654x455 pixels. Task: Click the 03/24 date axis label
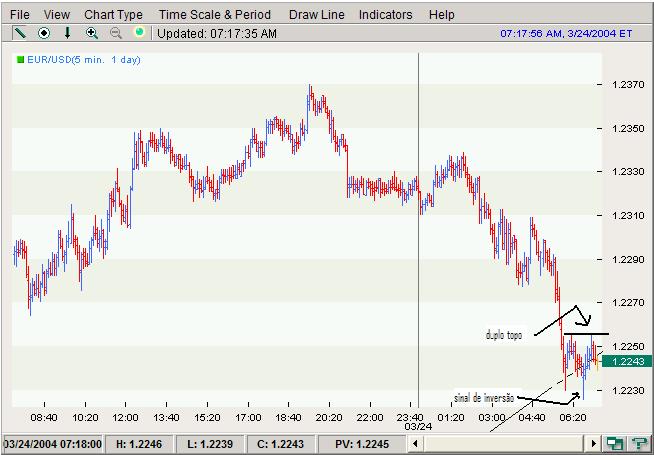(418, 427)
